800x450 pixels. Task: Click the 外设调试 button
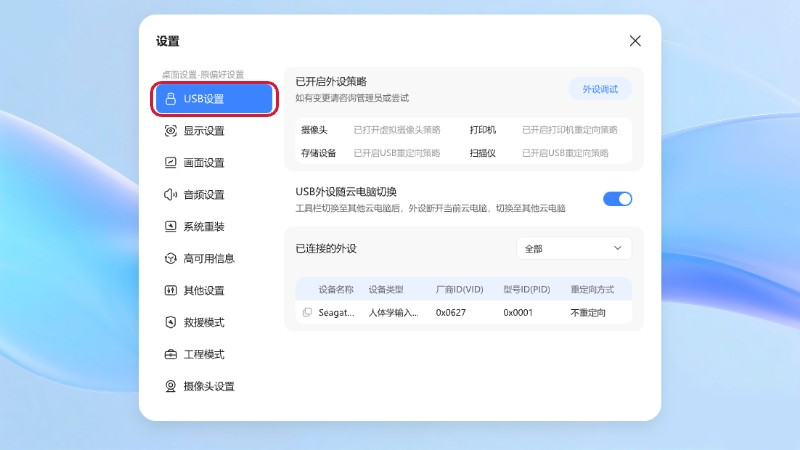point(600,89)
